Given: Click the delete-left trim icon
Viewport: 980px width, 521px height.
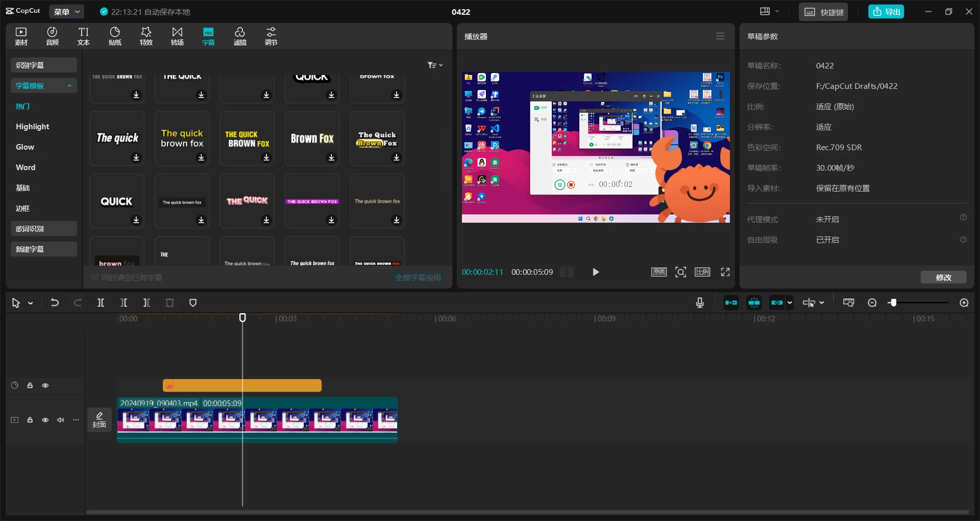Looking at the screenshot, I should tap(124, 303).
